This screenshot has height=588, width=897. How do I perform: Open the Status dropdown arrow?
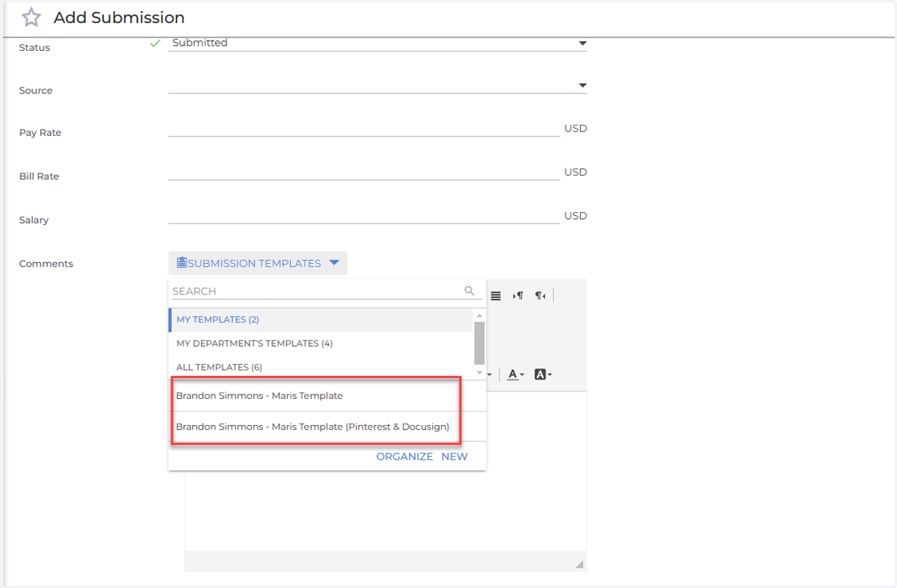tap(582, 43)
